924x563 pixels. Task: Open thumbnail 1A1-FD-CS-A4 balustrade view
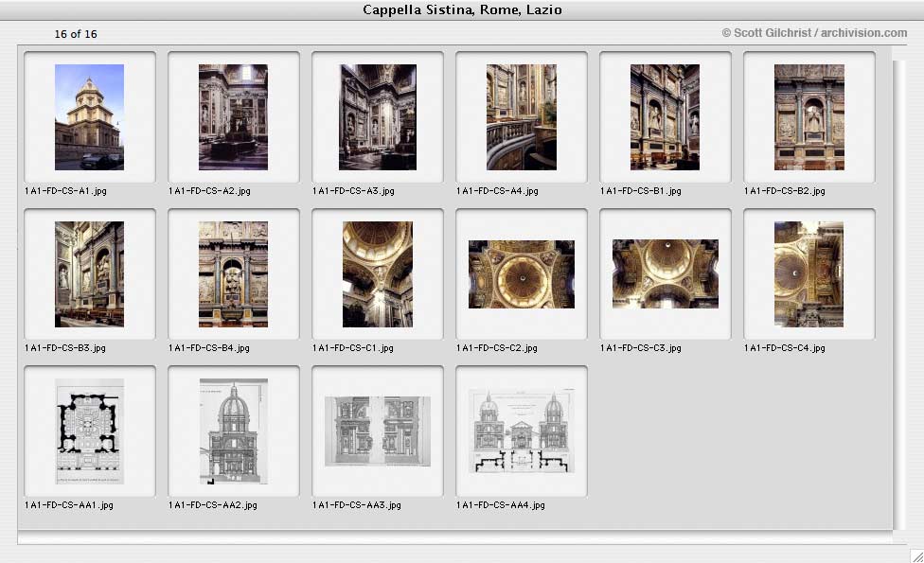point(522,117)
